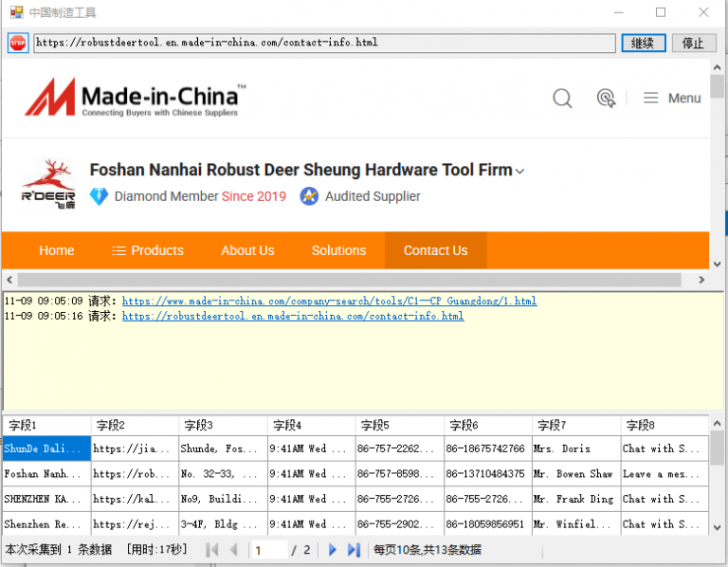Click the inquiry target cursor icon
The width and height of the screenshot is (728, 567).
click(606, 98)
